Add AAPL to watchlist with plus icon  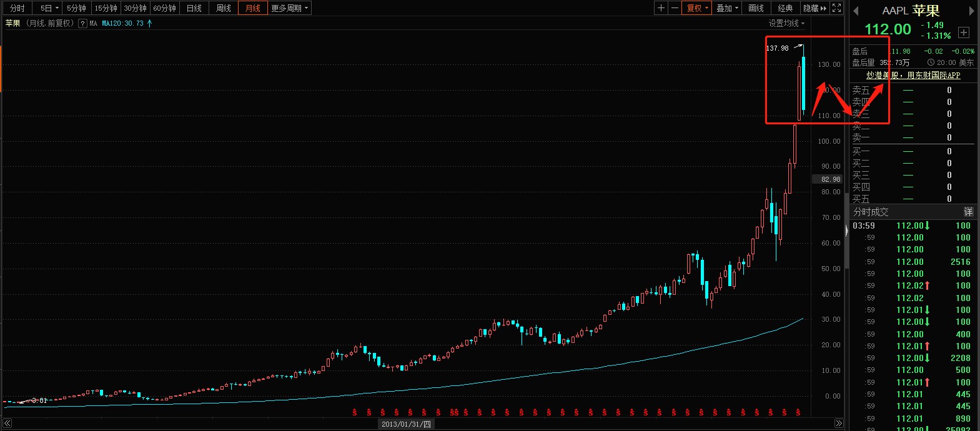click(x=964, y=32)
